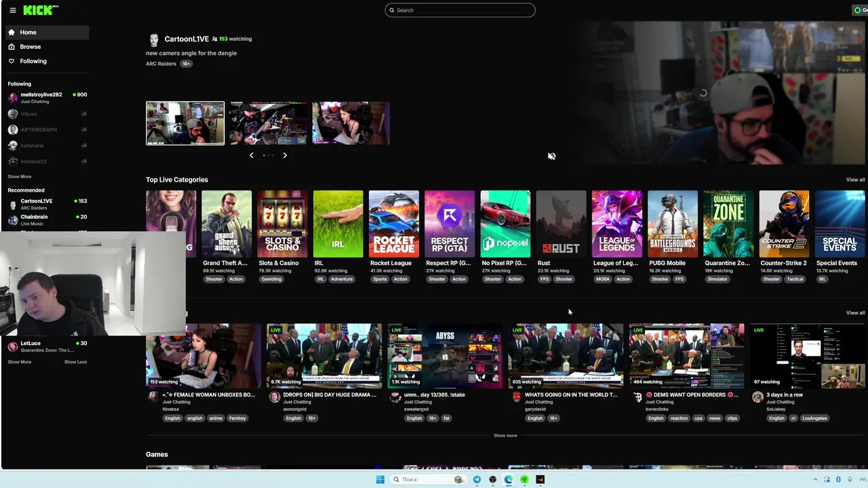Open the hamburger sidebar menu
Screen dimensions: 868x488
point(12,10)
